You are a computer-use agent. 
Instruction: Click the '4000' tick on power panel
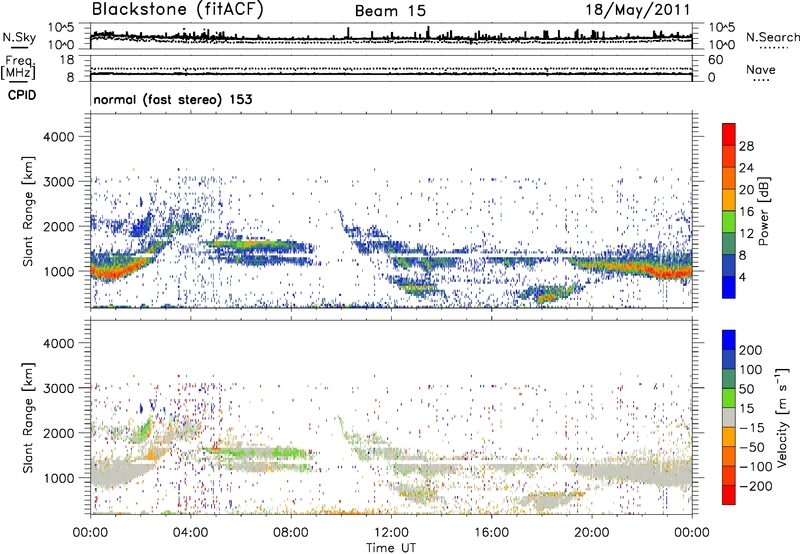[58, 137]
